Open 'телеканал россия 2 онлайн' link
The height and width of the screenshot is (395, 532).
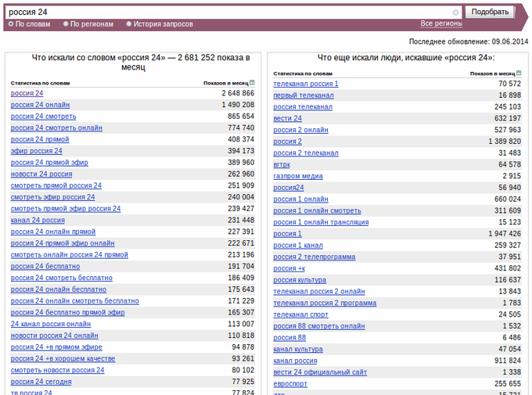[319, 292]
